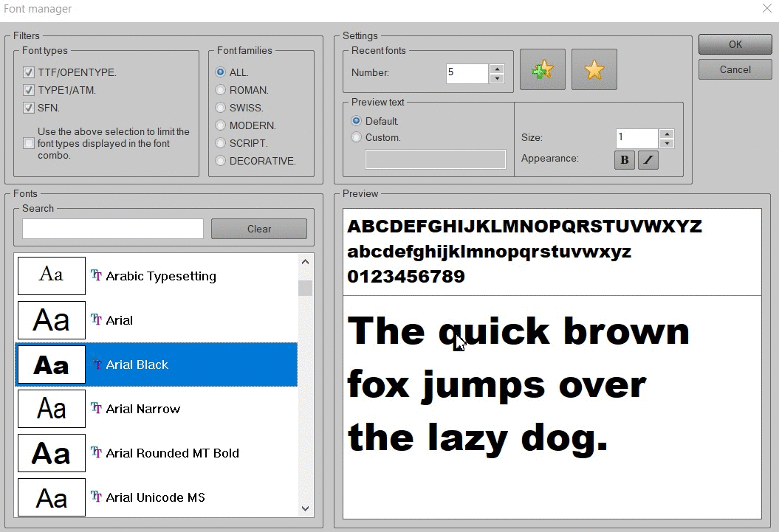Select the SWISS font family option
The width and height of the screenshot is (779, 532).
(221, 108)
